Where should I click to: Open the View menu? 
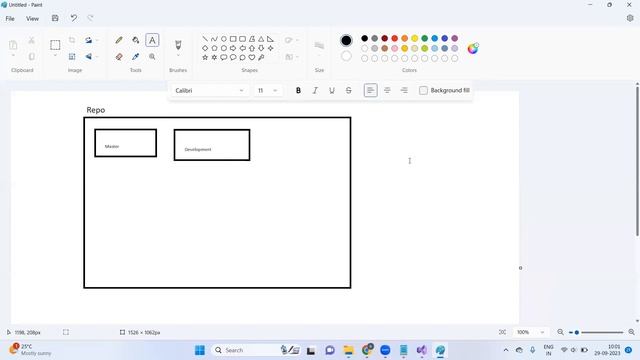pyautogui.click(x=32, y=19)
